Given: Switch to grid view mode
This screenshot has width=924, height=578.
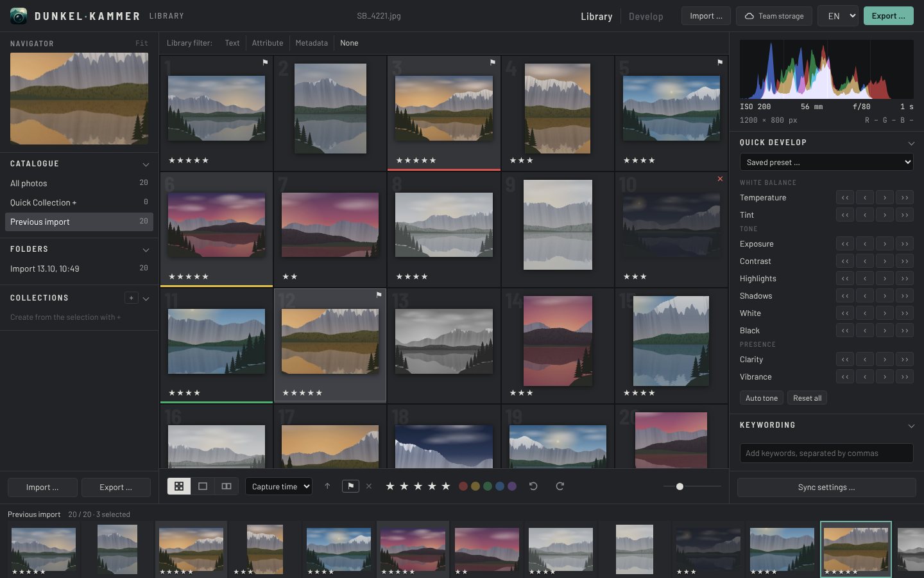Looking at the screenshot, I should tap(179, 486).
